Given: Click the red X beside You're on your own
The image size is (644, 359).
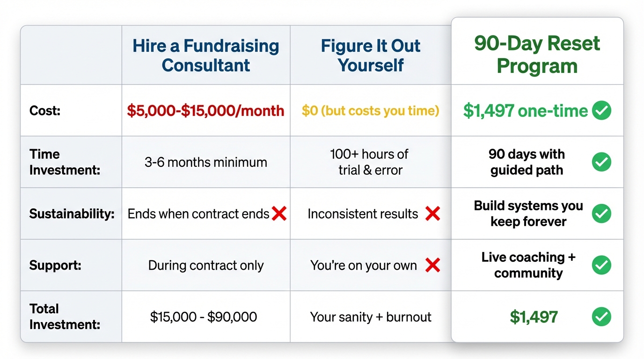Looking at the screenshot, I should point(432,266).
